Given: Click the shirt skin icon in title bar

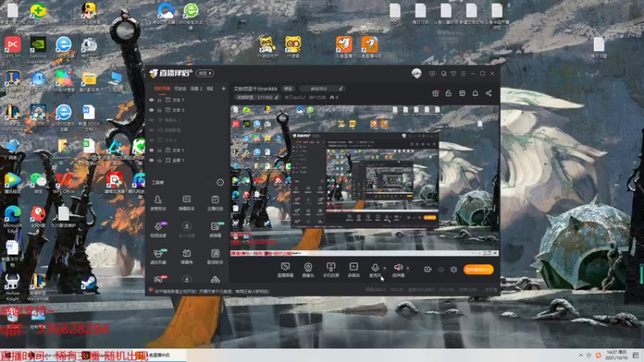Looking at the screenshot, I should pyautogui.click(x=453, y=73).
